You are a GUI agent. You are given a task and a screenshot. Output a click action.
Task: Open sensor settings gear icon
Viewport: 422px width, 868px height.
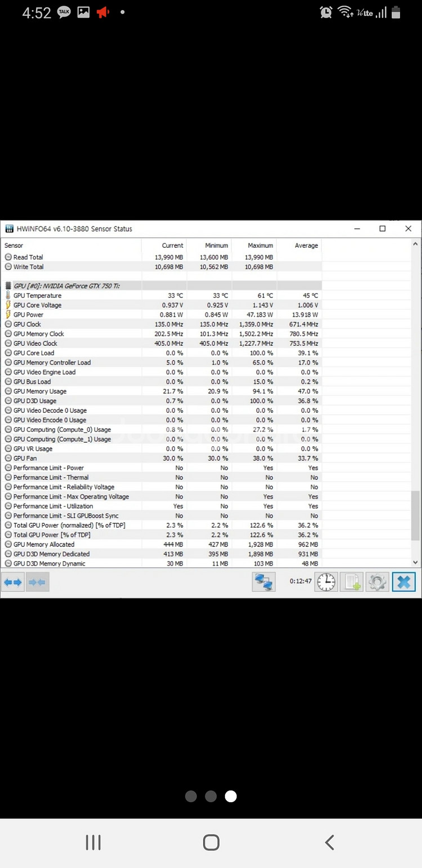(x=378, y=582)
